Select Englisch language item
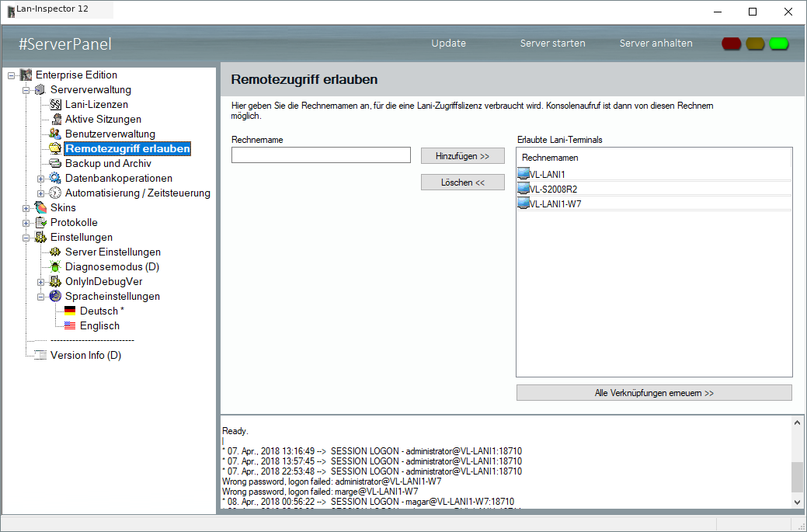 click(99, 325)
